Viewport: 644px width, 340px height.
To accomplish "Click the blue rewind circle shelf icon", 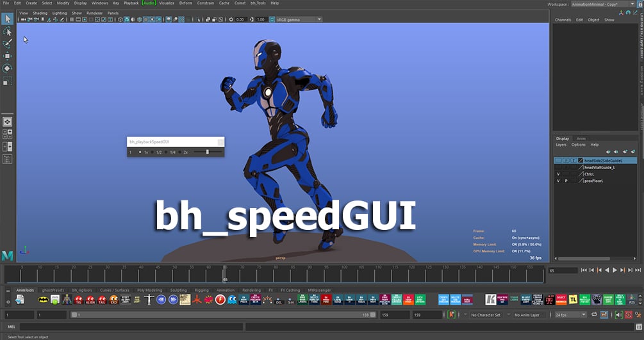I will pos(161,300).
